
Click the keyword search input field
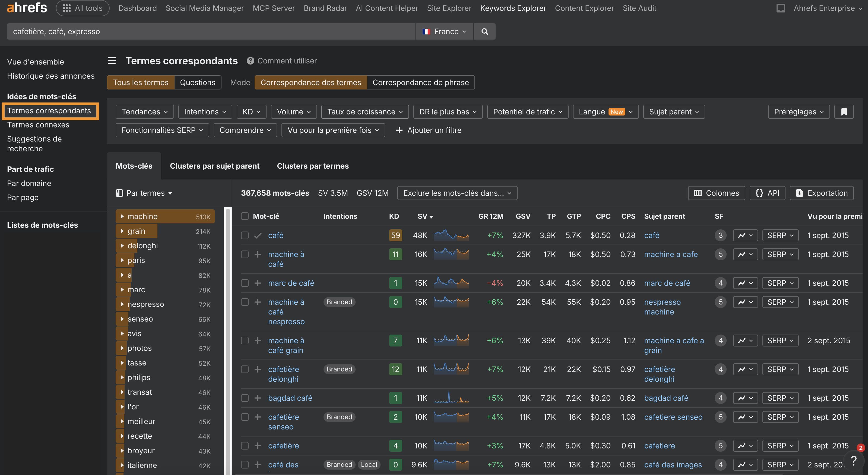click(x=211, y=31)
